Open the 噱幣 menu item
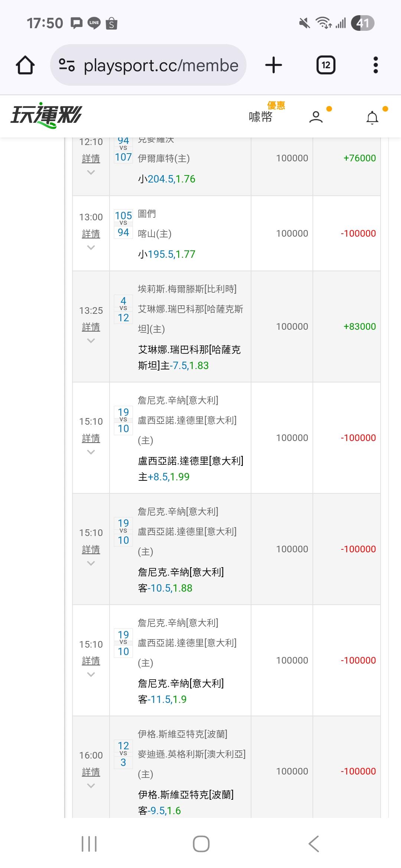Screen dimensions: 401x868 (261, 117)
